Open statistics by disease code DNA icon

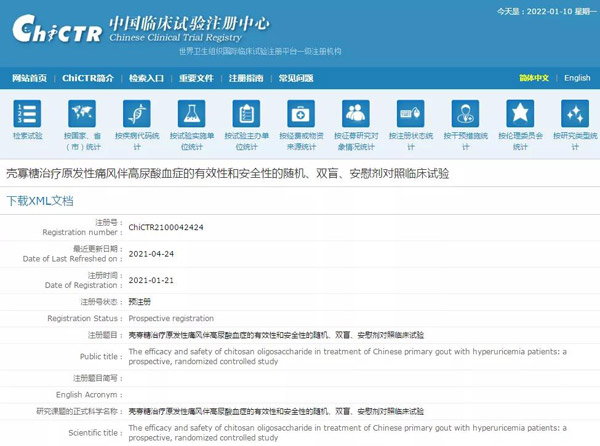pyautogui.click(x=137, y=113)
